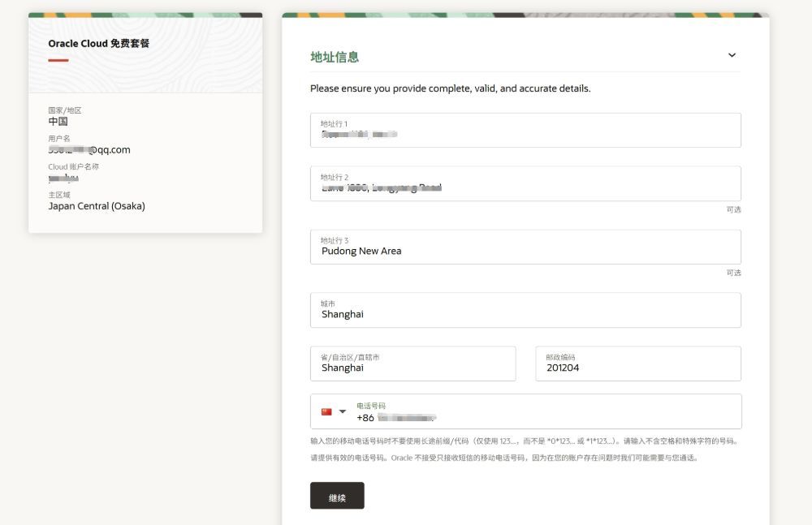Collapse the 地址信息 section chevron
The height and width of the screenshot is (525, 812).
732,55
